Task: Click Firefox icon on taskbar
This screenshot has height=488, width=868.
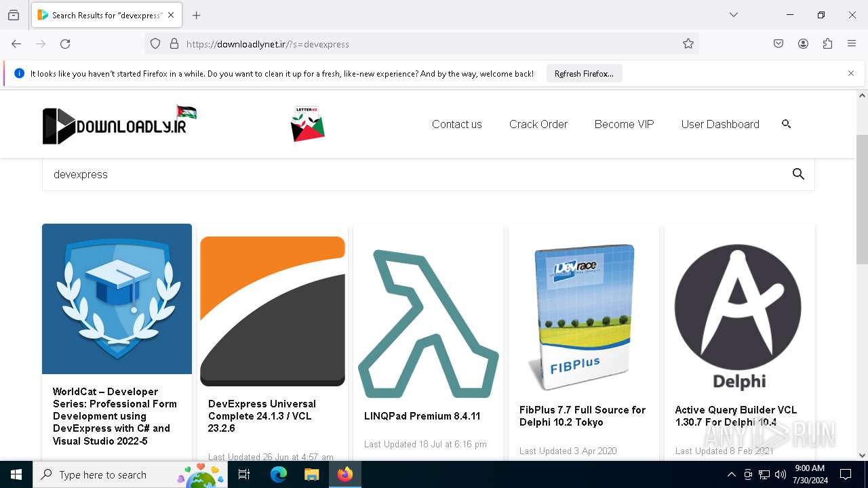Action: pyautogui.click(x=344, y=474)
